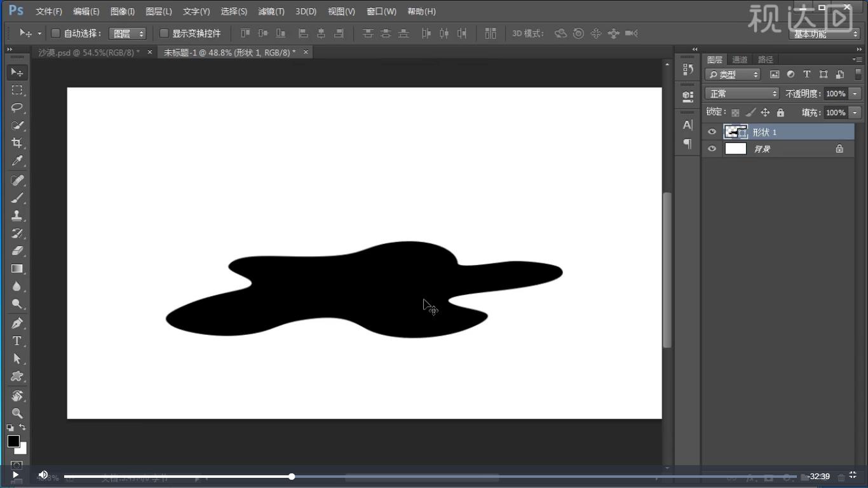Open the 滤镜(T) menu

coord(271,11)
